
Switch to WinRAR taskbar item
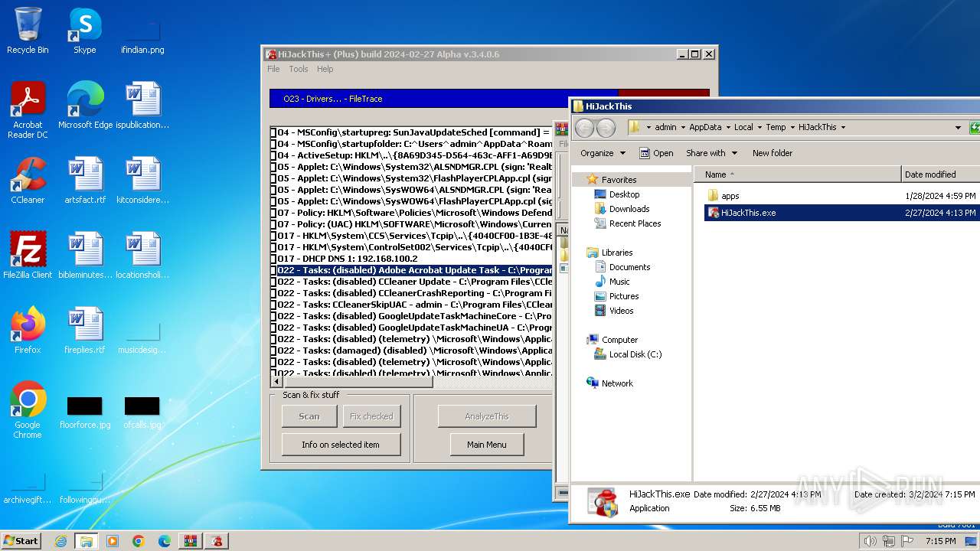(191, 541)
